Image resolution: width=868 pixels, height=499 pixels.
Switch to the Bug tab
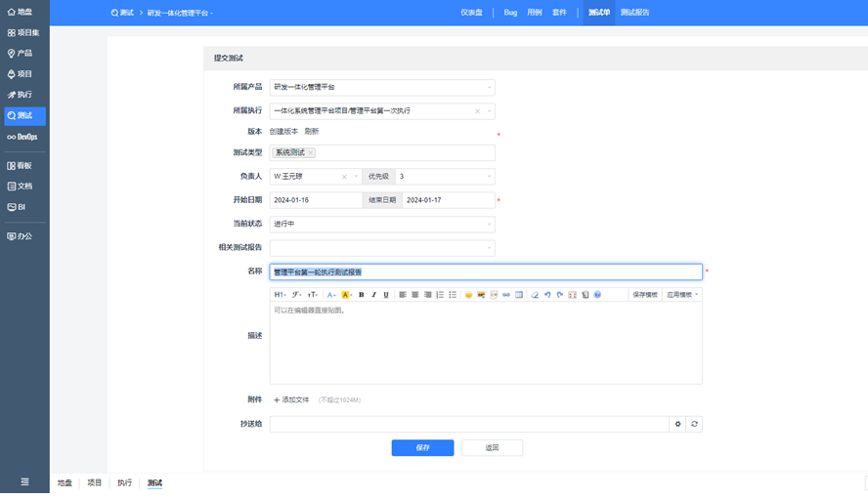(510, 12)
